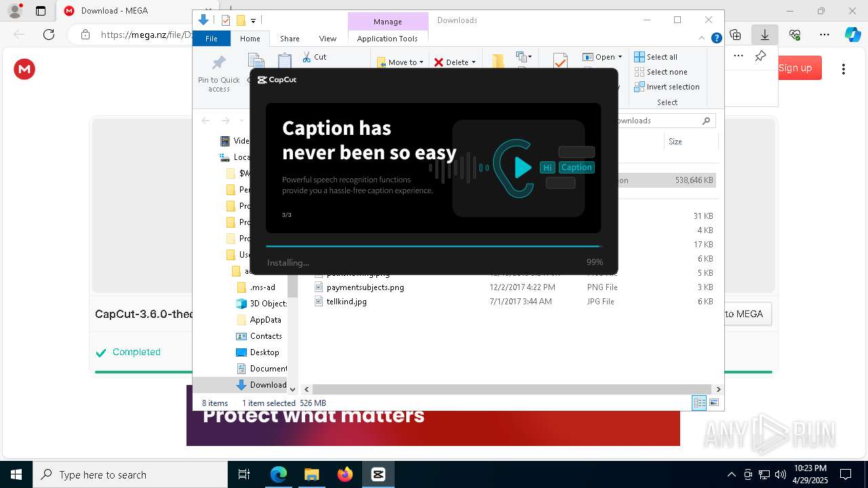This screenshot has height=488, width=868.
Task: Click the Edge tab actions icon
Action: click(41, 11)
